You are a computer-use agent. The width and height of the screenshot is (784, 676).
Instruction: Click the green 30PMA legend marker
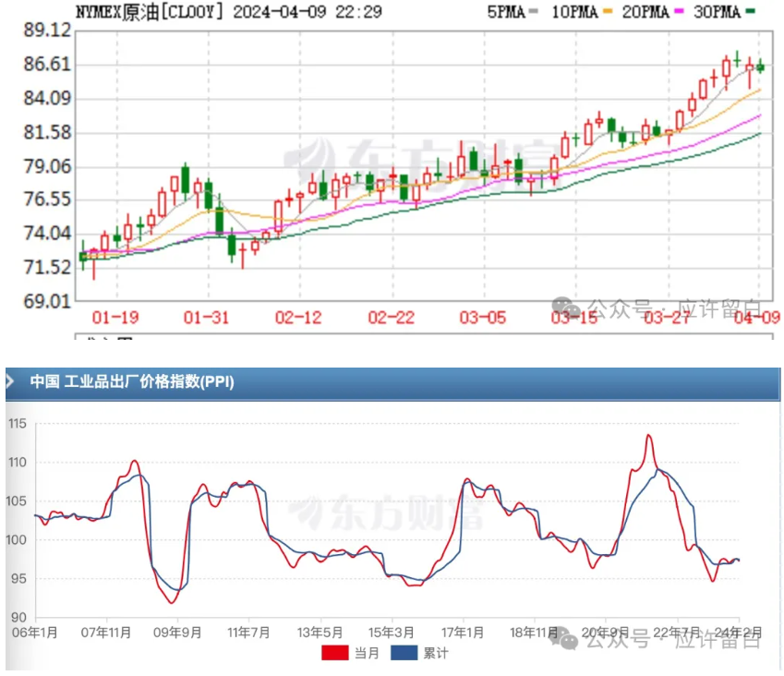click(752, 12)
